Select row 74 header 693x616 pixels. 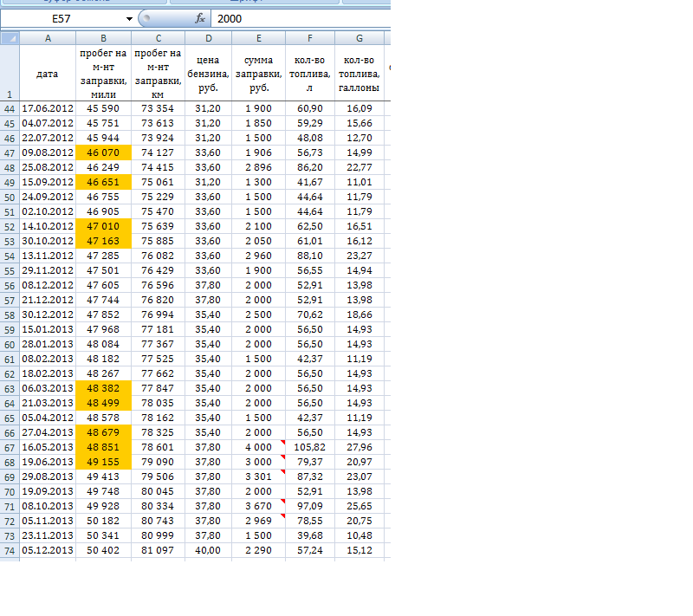point(10,550)
